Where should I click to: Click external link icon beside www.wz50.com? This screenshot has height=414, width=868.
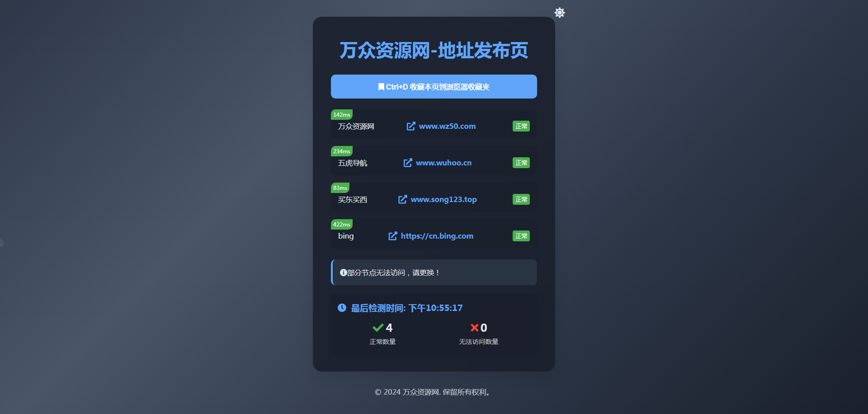[410, 126]
